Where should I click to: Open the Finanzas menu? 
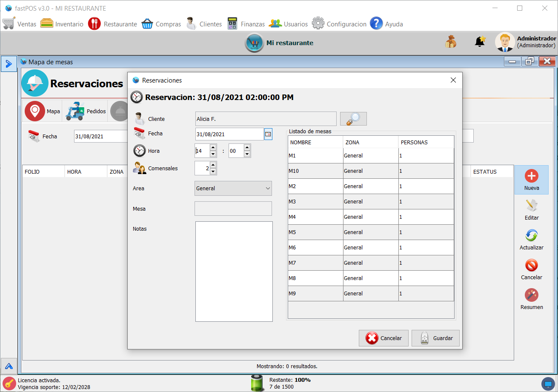246,24
